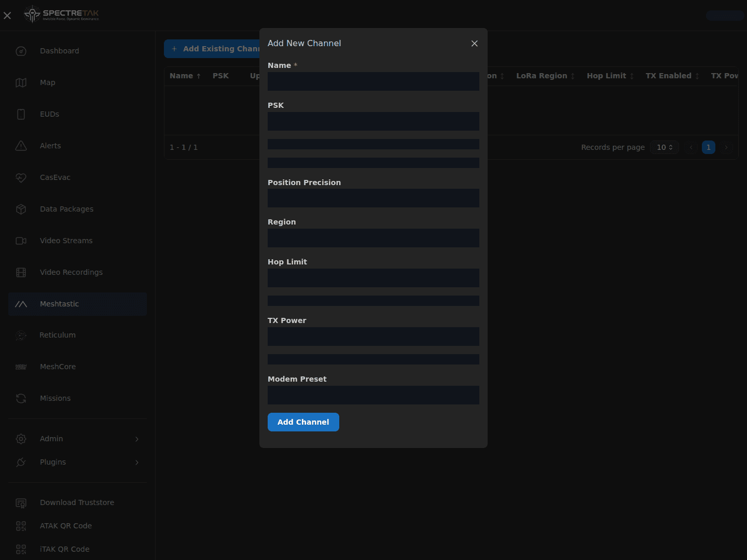Sort by the LoRa Region column
Screen dimensions: 747x560
tap(546, 76)
